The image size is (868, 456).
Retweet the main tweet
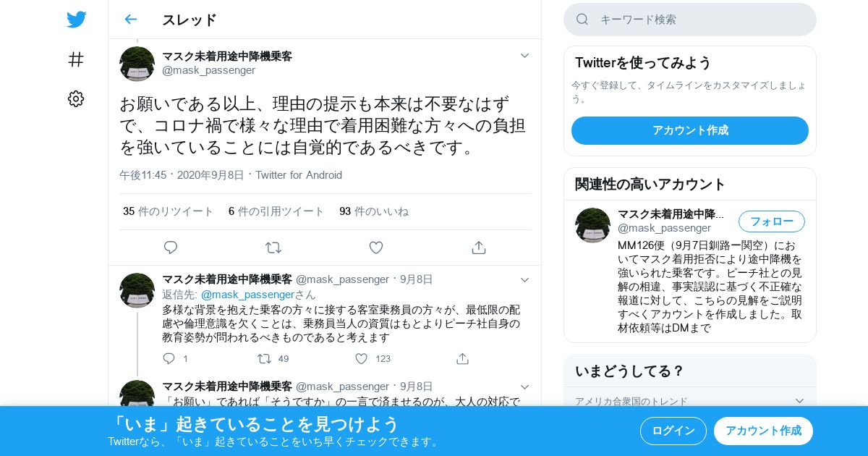273,248
